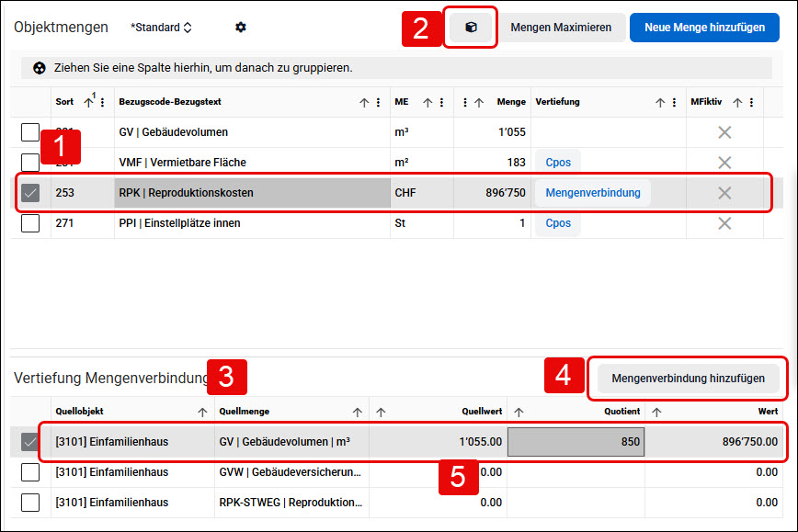Select the 'GV | Gebäudevolumen' cell
This screenshot has height=532, width=798.
[253, 132]
